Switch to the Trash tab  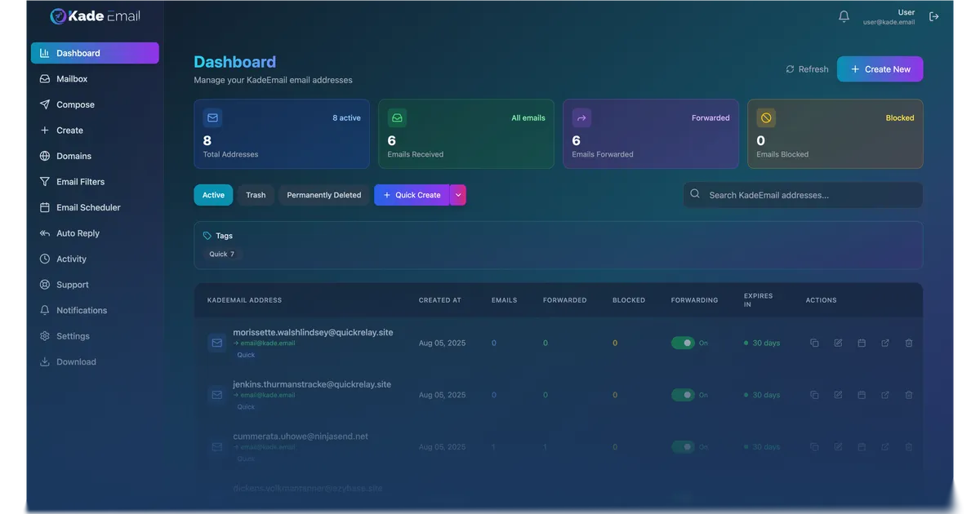pyautogui.click(x=256, y=195)
